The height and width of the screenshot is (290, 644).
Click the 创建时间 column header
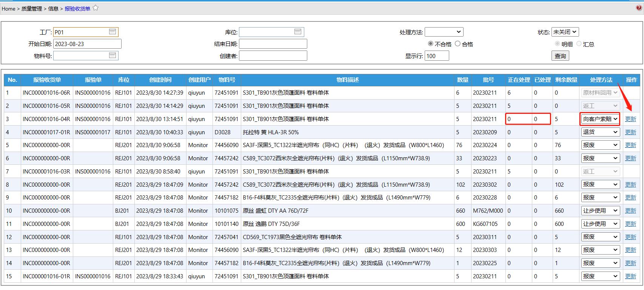point(160,80)
